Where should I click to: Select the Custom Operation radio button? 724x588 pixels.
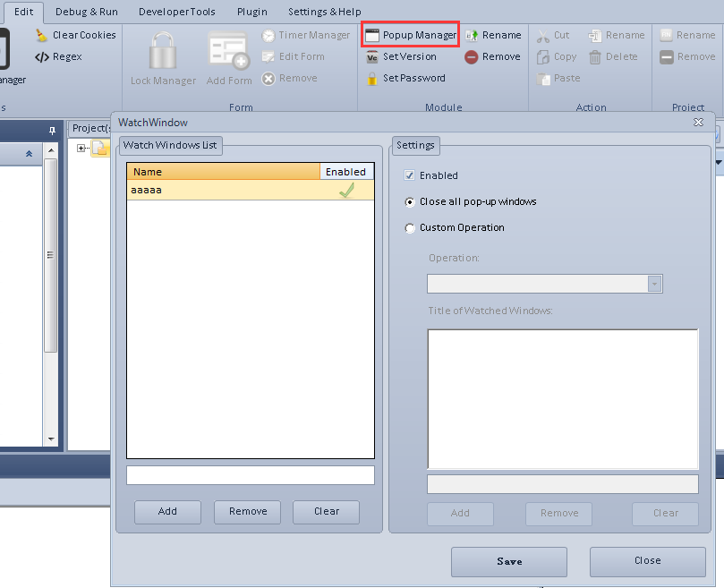click(410, 227)
